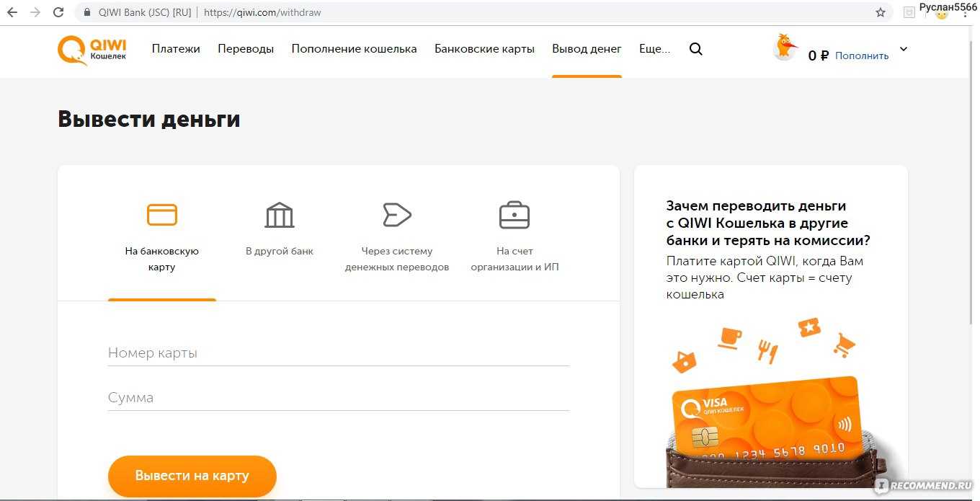Click the browser address bar URL
This screenshot has height=501, width=980.
tap(262, 12)
